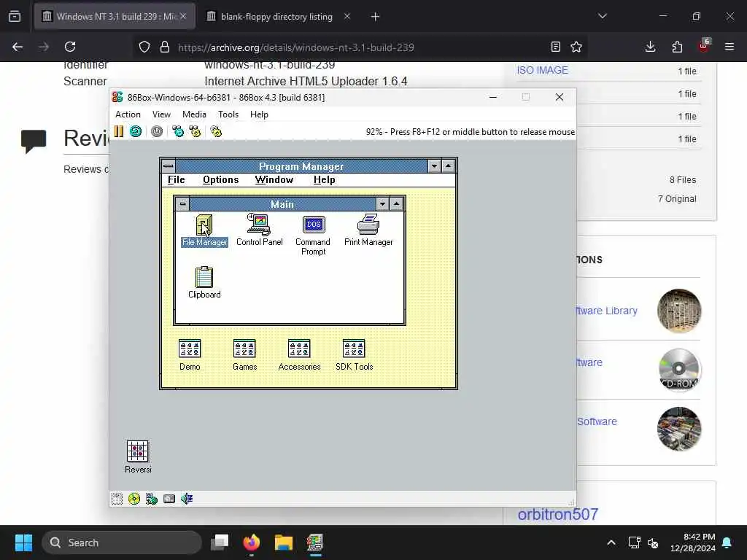747x560 pixels.
Task: Click the sound speaker status bar icon
Action: (x=187, y=499)
